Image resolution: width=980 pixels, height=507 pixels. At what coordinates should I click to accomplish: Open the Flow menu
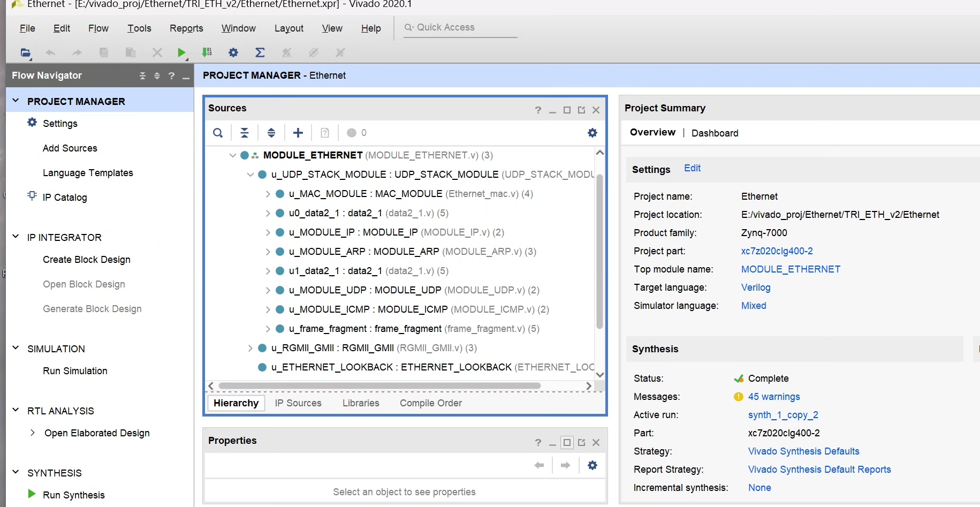pos(98,28)
